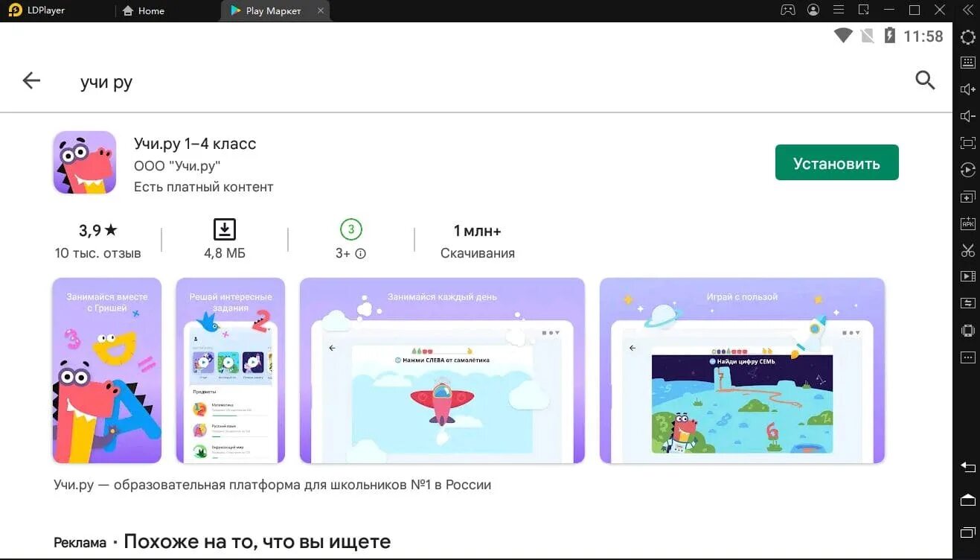Tap the Учи.ру dinosaur app icon

(84, 162)
